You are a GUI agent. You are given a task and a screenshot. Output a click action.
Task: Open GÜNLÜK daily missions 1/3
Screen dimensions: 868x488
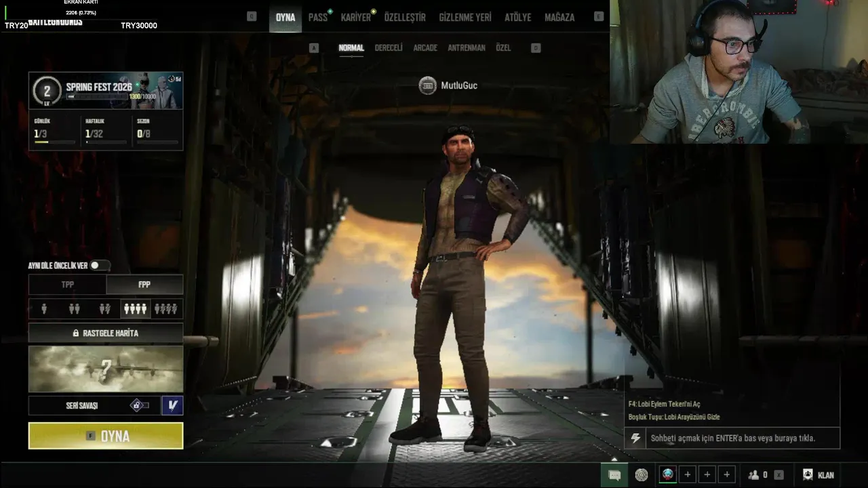coord(54,131)
